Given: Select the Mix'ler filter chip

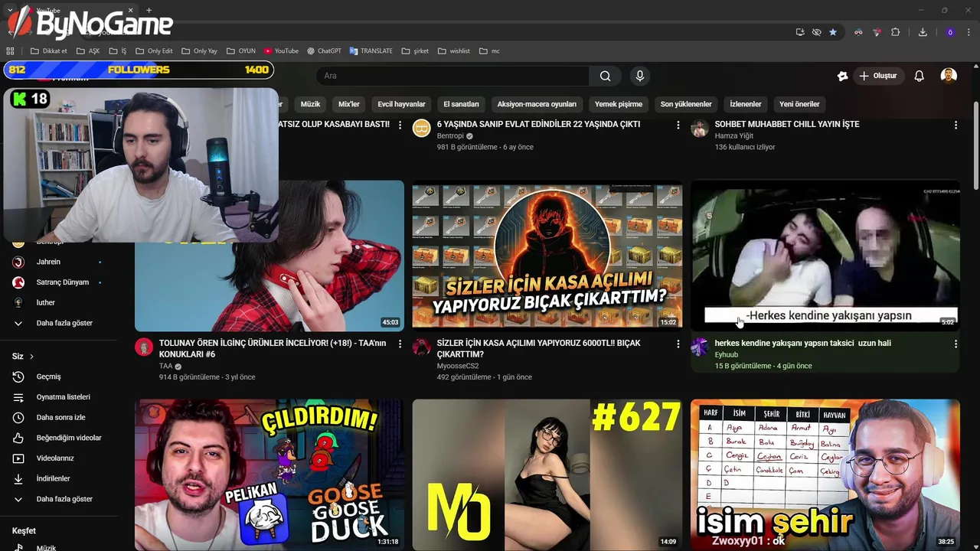Looking at the screenshot, I should tap(349, 104).
